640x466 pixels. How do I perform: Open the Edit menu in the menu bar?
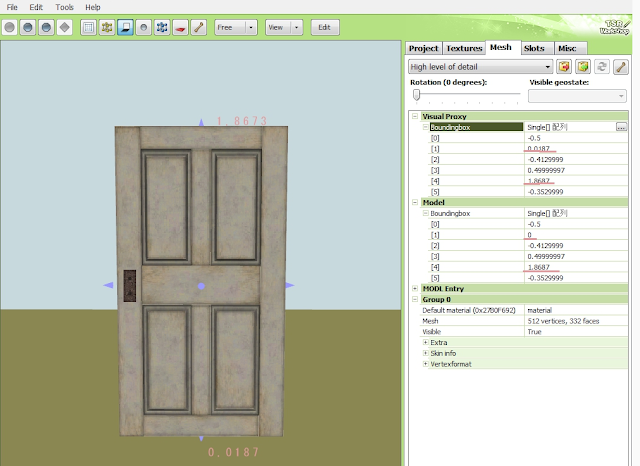coord(36,7)
